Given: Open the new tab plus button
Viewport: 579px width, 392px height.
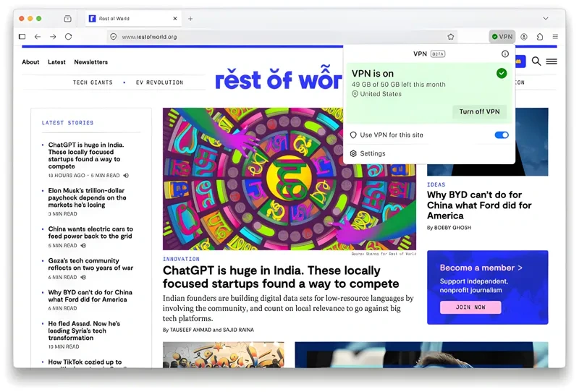Looking at the screenshot, I should pos(190,18).
